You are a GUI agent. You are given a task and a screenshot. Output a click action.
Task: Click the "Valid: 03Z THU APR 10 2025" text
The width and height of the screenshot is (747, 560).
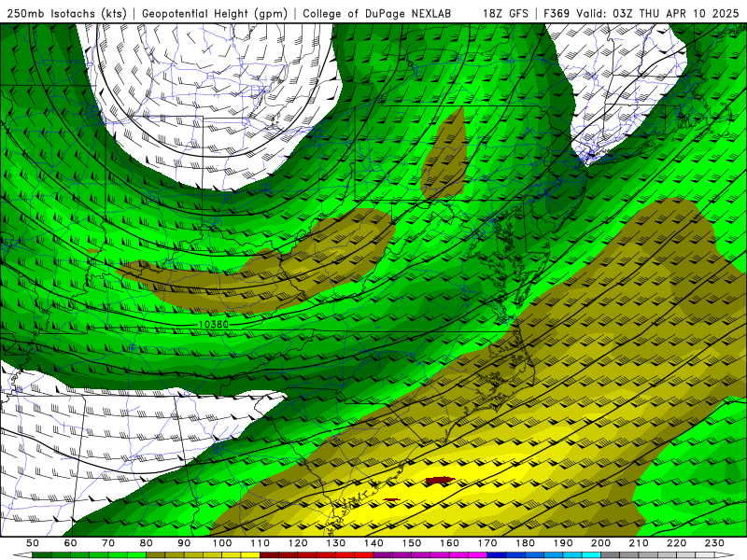point(657,14)
